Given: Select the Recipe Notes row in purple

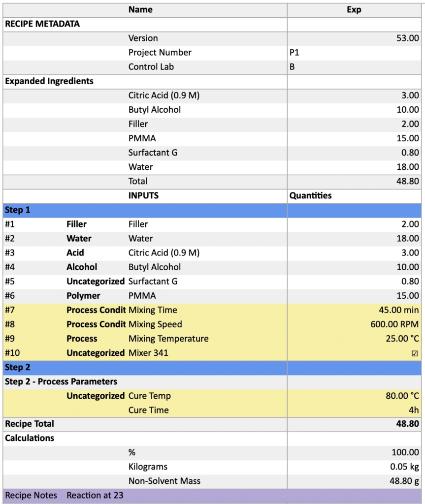Looking at the screenshot, I should point(64,495).
